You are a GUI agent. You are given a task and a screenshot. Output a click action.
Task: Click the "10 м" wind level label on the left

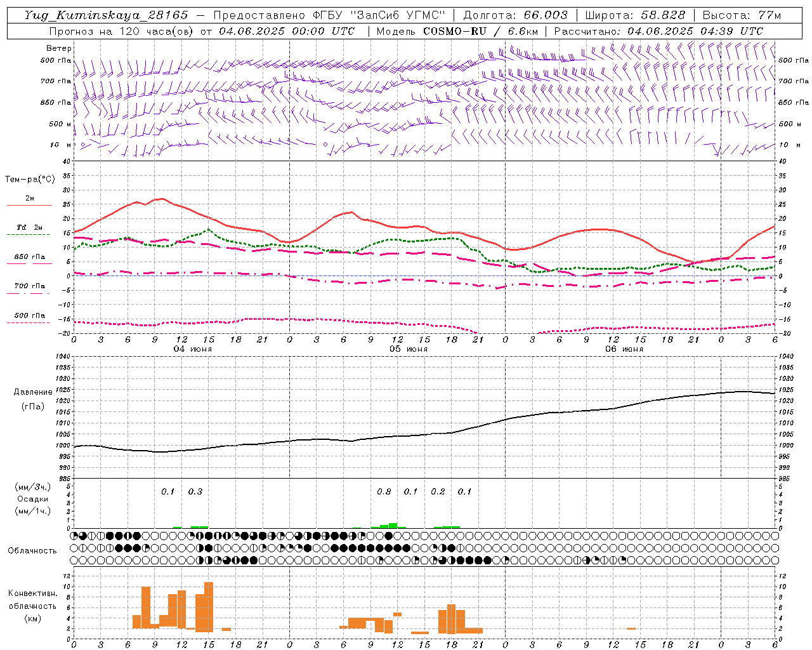pos(61,145)
